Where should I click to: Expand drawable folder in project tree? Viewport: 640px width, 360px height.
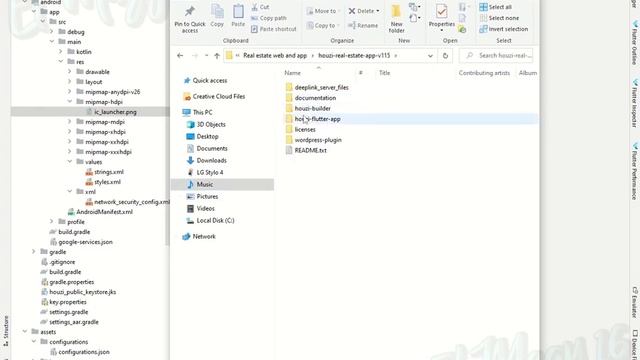tap(69, 71)
